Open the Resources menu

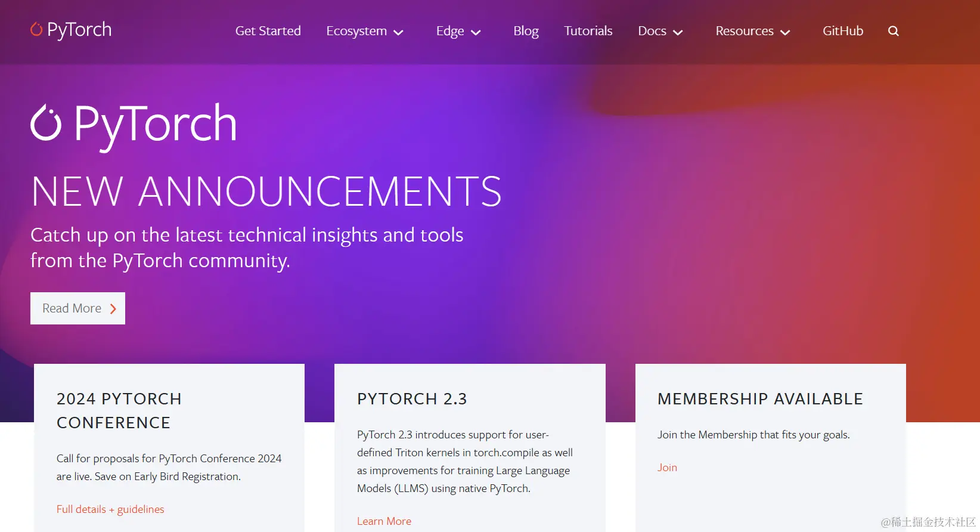pyautogui.click(x=745, y=31)
